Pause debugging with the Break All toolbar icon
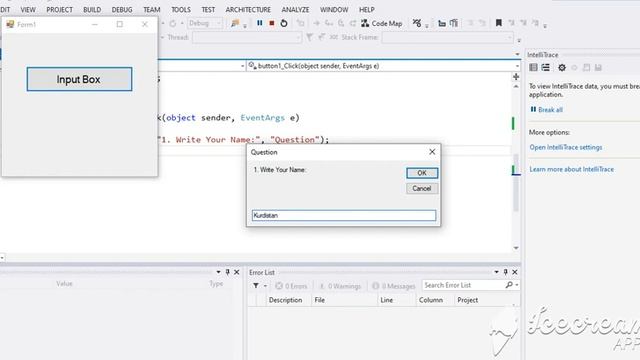Image resolution: width=640 pixels, height=360 pixels. [x=260, y=23]
